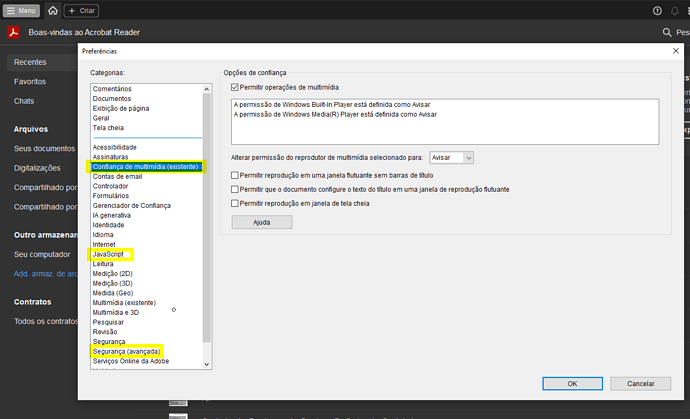Click the search magnifier icon
The width and height of the screenshot is (690, 419).
(666, 32)
